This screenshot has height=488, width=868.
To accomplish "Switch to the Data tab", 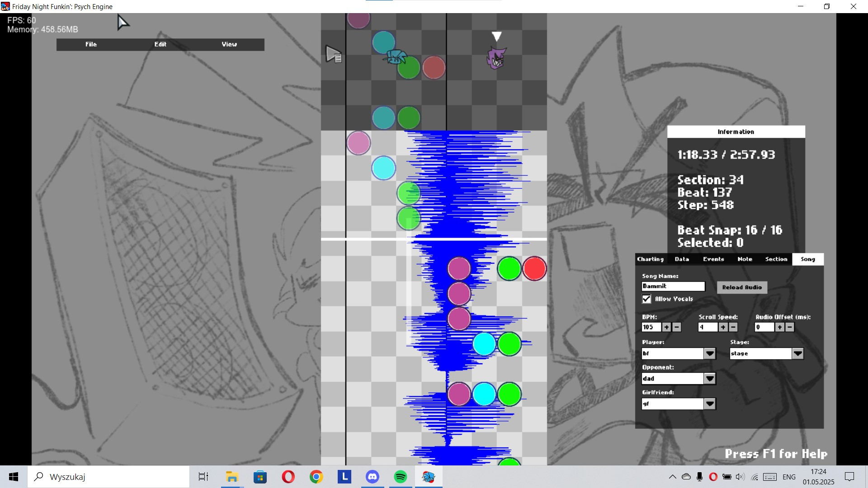I will click(x=682, y=259).
